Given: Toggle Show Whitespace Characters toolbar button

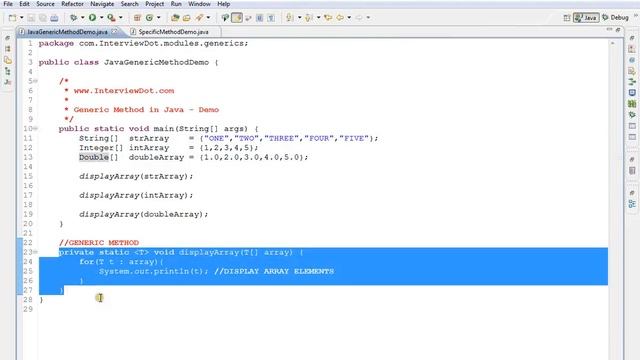Looking at the screenshot, I should click(x=271, y=18).
